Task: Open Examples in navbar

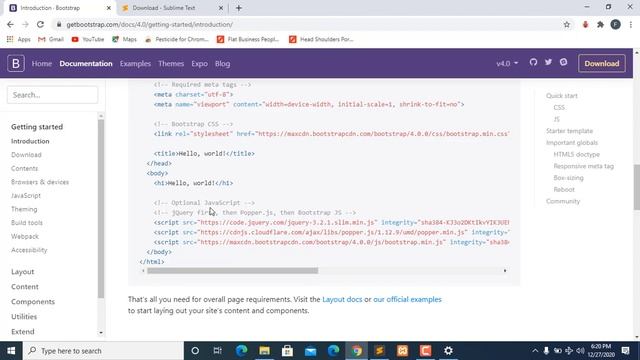Action: [x=135, y=64]
